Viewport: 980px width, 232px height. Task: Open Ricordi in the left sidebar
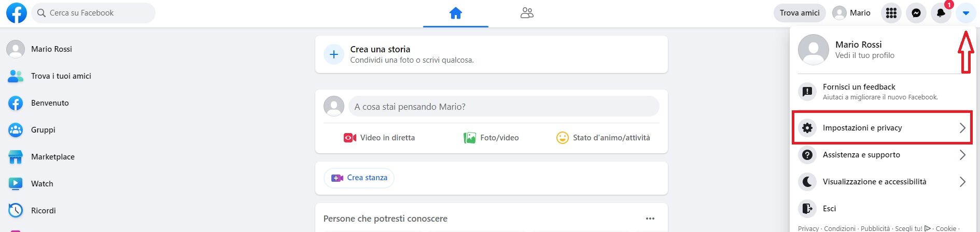pyautogui.click(x=43, y=211)
